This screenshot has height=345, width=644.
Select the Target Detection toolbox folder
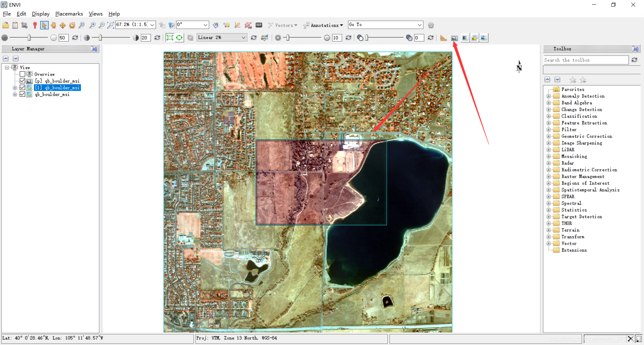[x=582, y=217]
